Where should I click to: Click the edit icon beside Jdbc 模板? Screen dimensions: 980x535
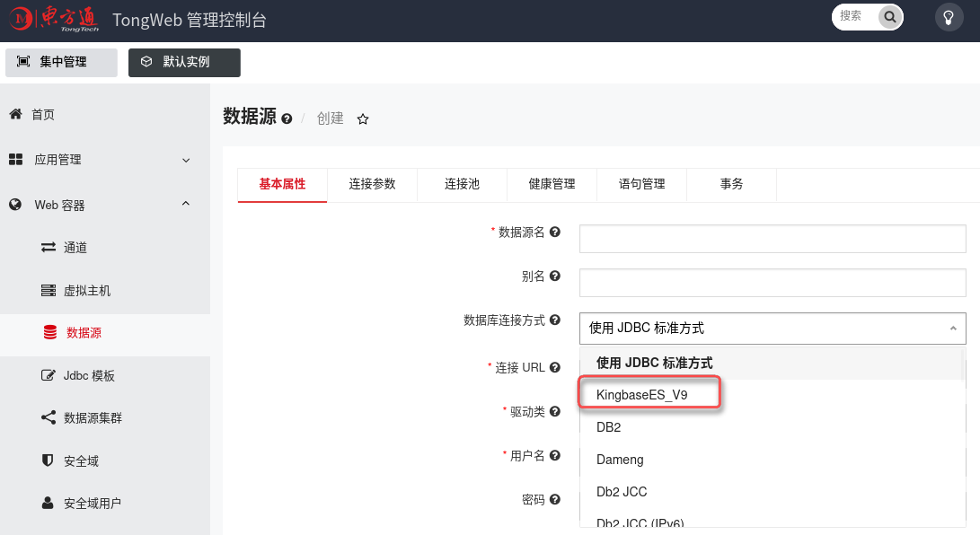[49, 375]
